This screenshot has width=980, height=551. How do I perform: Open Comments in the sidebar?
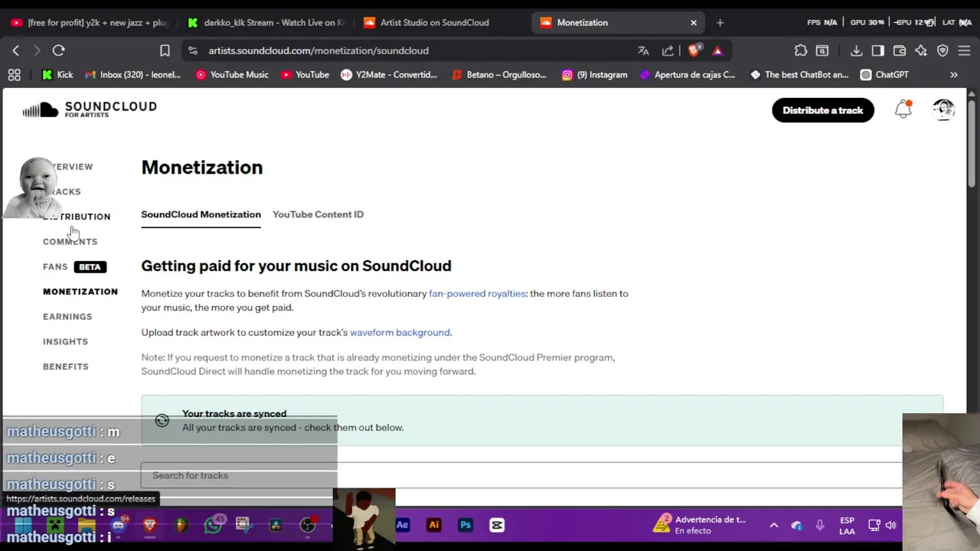(70, 242)
